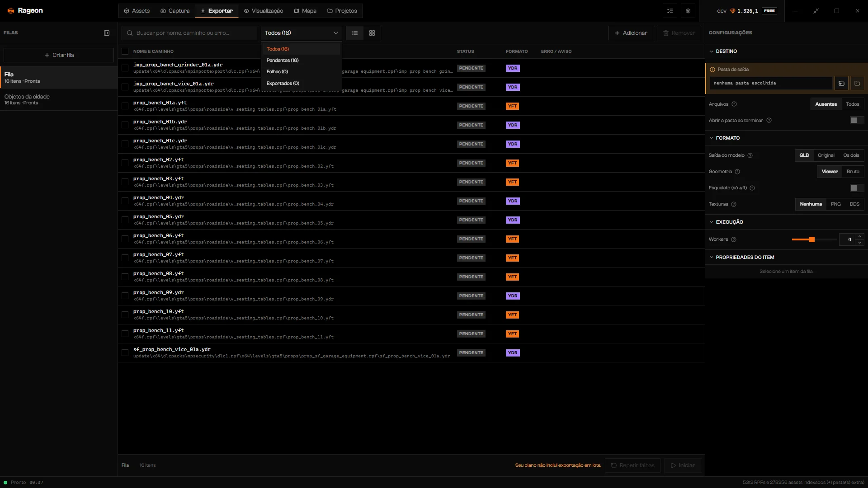868x488 pixels.
Task: Select Exportados (0) in the filter menu
Action: click(x=302, y=84)
